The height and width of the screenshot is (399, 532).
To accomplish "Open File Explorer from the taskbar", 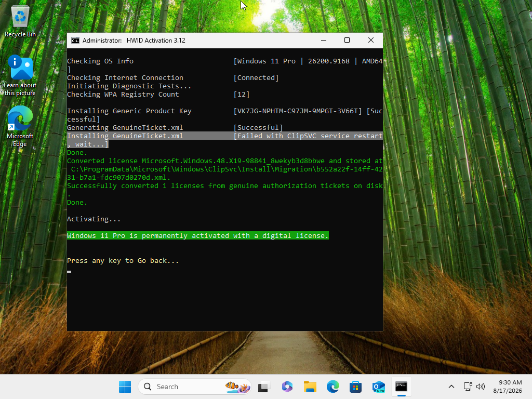I will (x=310, y=387).
